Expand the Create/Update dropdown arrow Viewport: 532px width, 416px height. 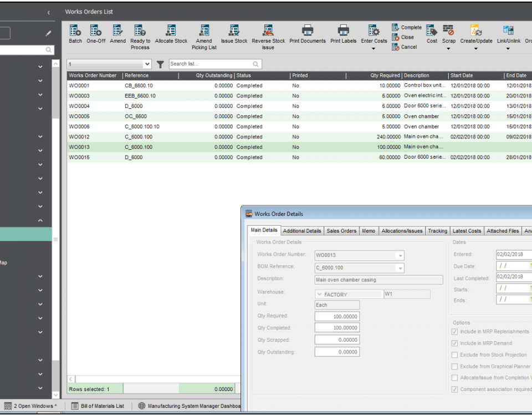(x=475, y=49)
